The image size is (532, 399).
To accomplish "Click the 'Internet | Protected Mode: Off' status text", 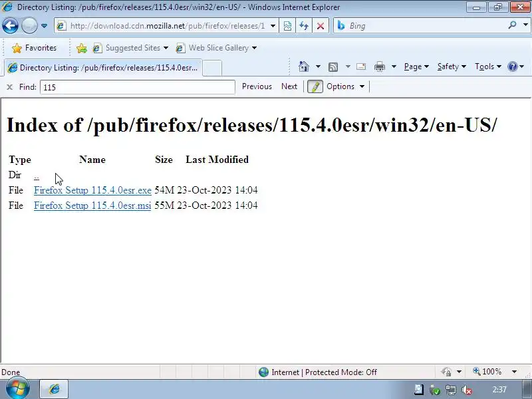I will (x=324, y=372).
